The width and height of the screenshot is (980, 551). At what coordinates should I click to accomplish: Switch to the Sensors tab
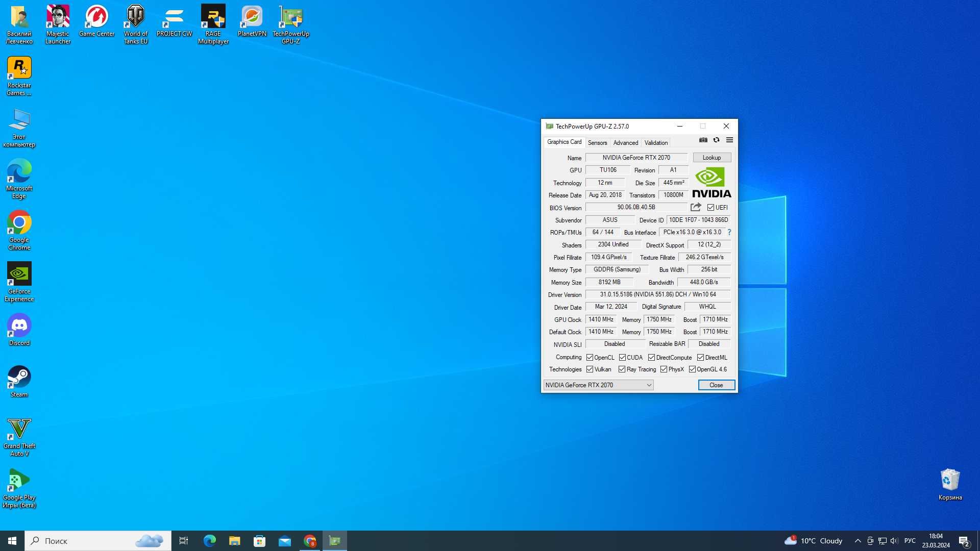pyautogui.click(x=597, y=143)
